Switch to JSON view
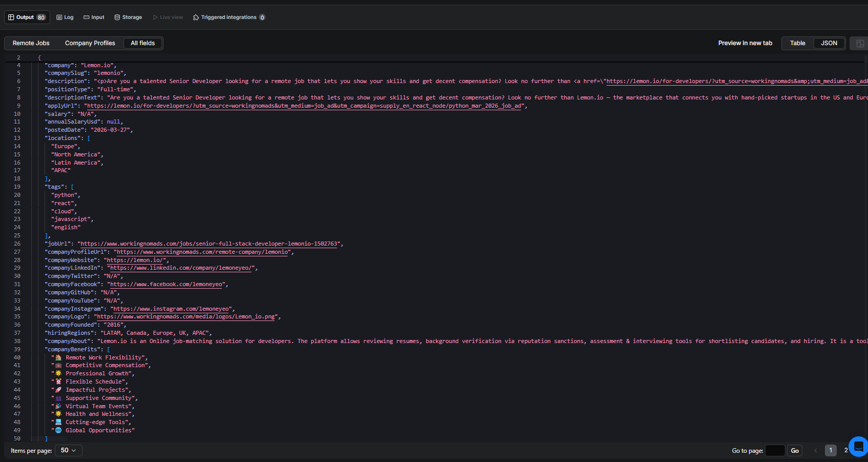The height and width of the screenshot is (462, 868). (x=829, y=43)
